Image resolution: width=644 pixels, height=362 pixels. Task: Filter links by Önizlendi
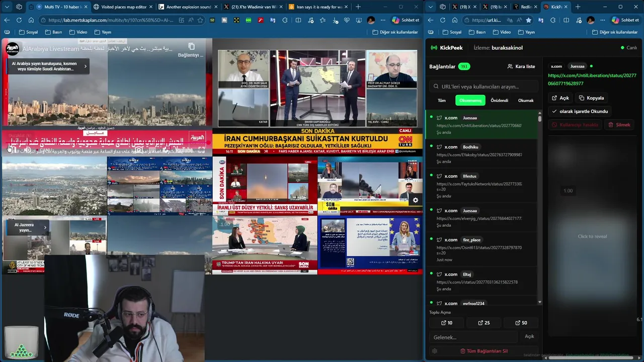[x=500, y=101]
